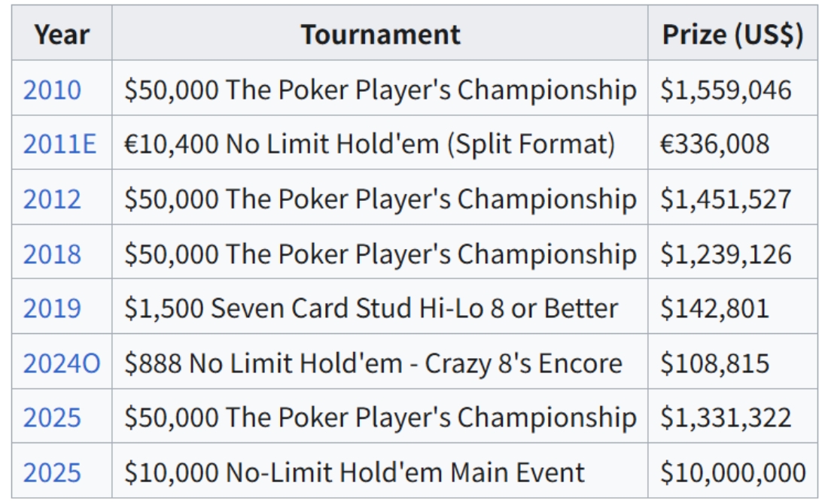Click the €10,400 No Limit Hold'em Split Format cell

click(369, 144)
